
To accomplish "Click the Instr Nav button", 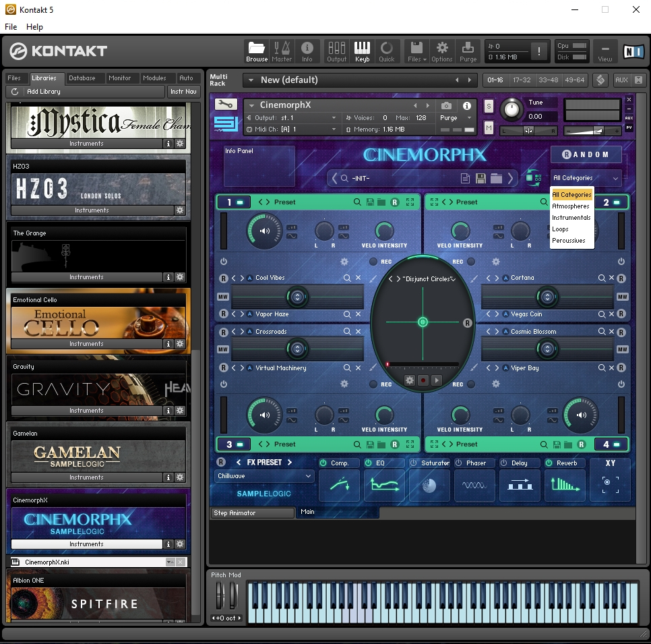I will tap(183, 92).
